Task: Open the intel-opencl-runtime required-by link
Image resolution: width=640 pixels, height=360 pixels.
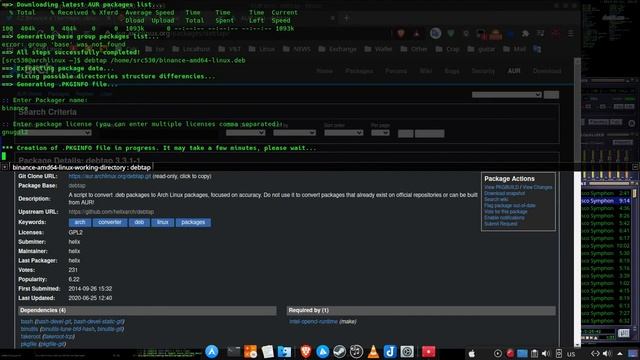Action: pyautogui.click(x=313, y=322)
